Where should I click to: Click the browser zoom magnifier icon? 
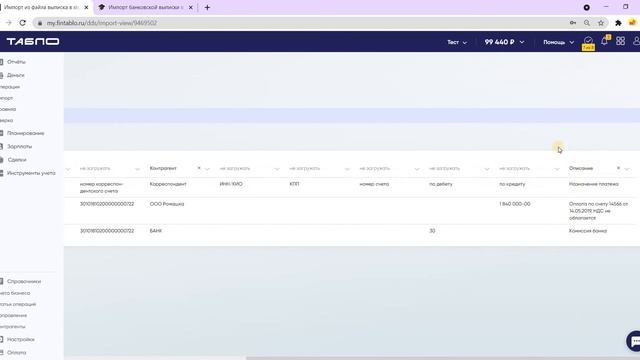[x=587, y=23]
